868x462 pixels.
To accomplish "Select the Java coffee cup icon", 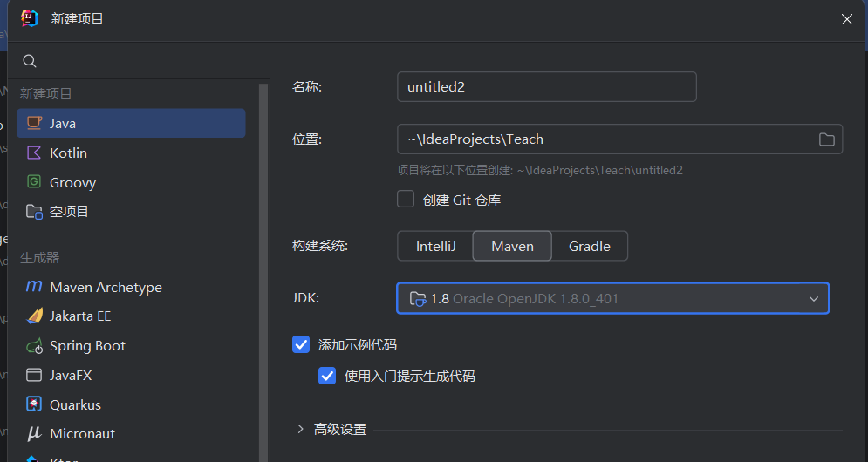I will [34, 123].
